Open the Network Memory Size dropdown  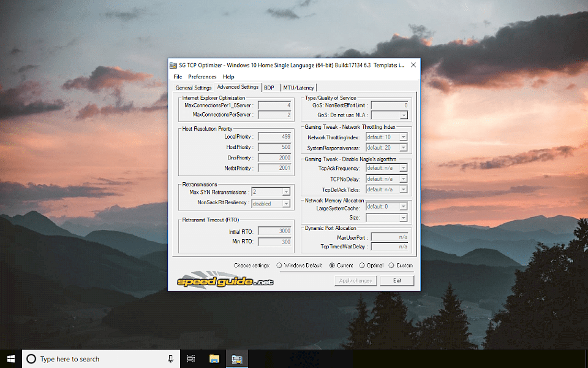(403, 218)
